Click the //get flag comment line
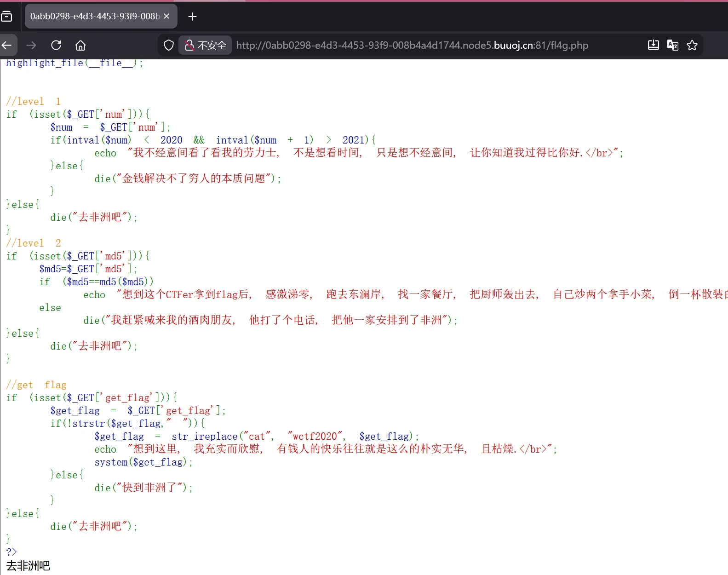728x575 pixels. pyautogui.click(x=36, y=385)
